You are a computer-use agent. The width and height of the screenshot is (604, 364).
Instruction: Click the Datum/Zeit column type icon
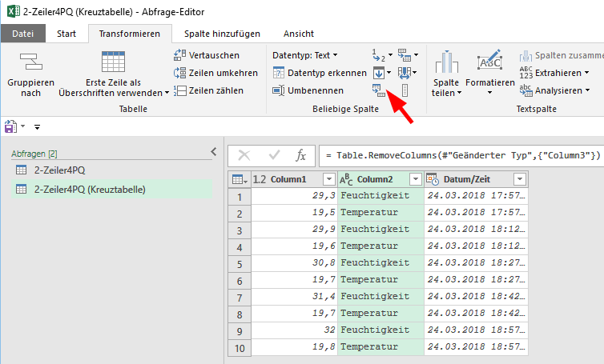click(x=433, y=179)
